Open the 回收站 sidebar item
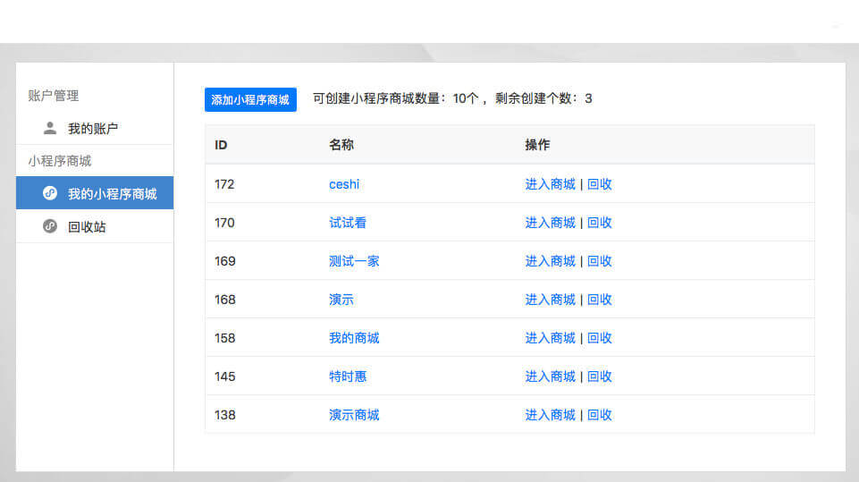The width and height of the screenshot is (859, 482). tap(87, 227)
